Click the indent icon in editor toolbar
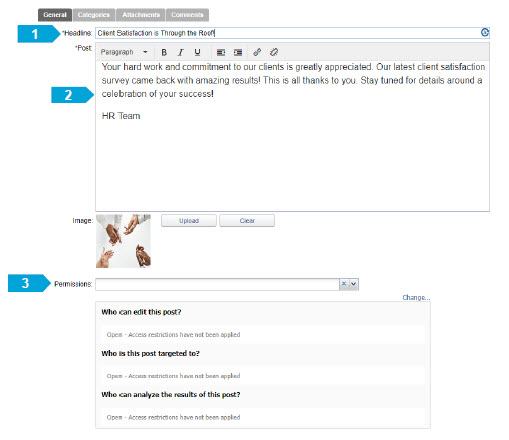 (x=238, y=52)
